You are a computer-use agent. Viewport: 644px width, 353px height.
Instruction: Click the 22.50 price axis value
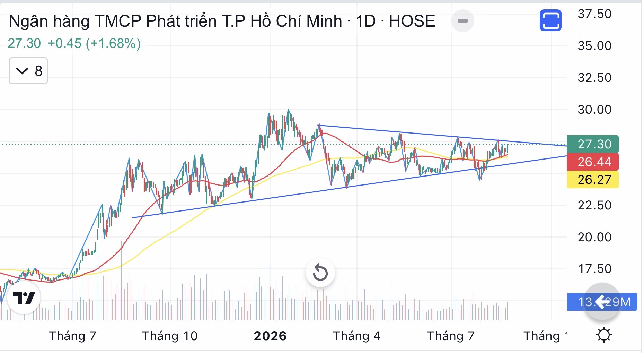tap(594, 205)
